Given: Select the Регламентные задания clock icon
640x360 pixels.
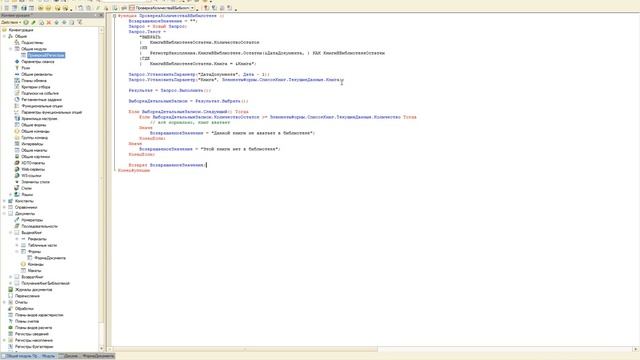Looking at the screenshot, I should pyautogui.click(x=17, y=100).
